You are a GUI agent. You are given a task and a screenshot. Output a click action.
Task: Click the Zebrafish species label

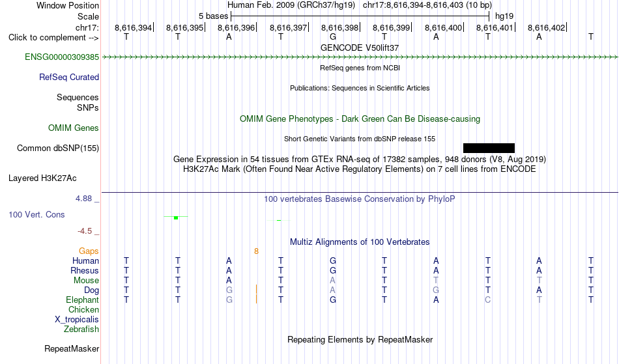click(81, 329)
